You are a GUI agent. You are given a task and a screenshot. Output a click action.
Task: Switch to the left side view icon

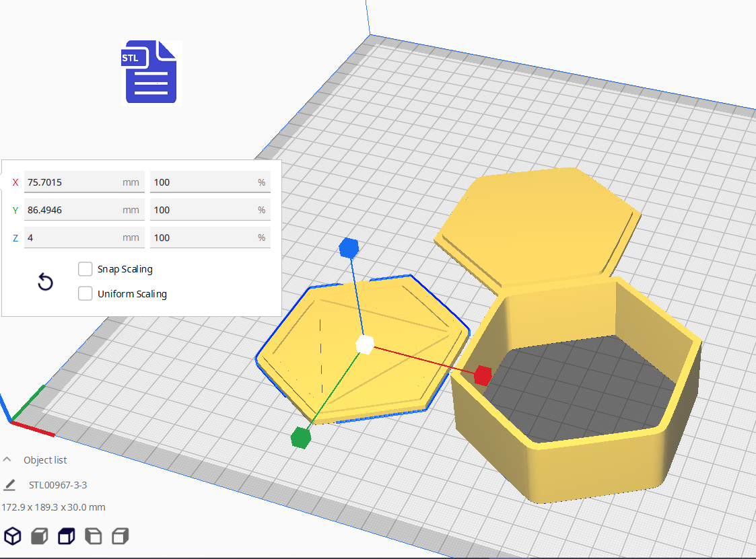93,536
